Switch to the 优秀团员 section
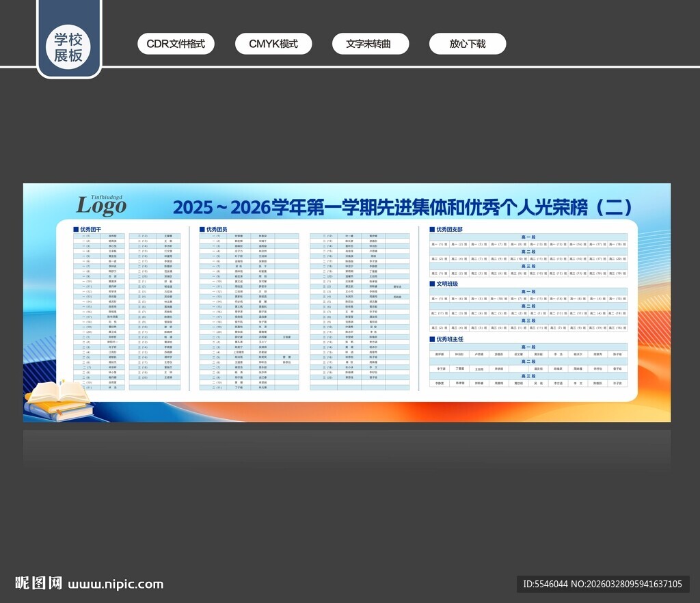This screenshot has height=603, width=700. pos(215,229)
